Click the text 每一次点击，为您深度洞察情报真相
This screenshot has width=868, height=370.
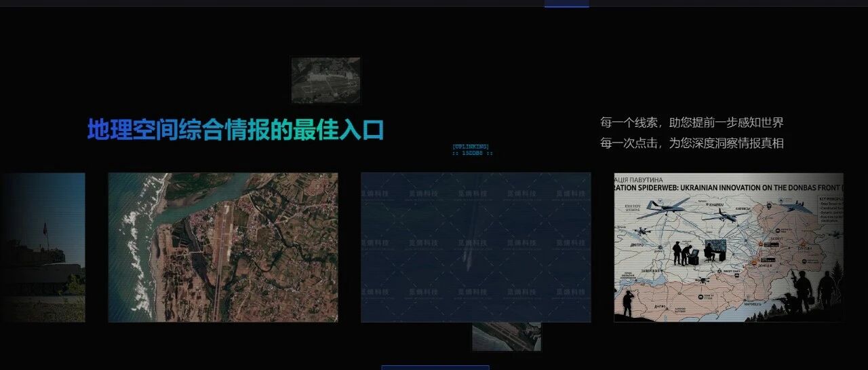pyautogui.click(x=692, y=143)
